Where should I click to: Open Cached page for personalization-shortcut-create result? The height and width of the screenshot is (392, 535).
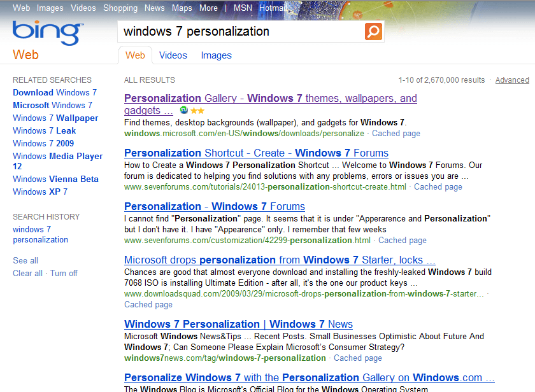click(x=438, y=187)
